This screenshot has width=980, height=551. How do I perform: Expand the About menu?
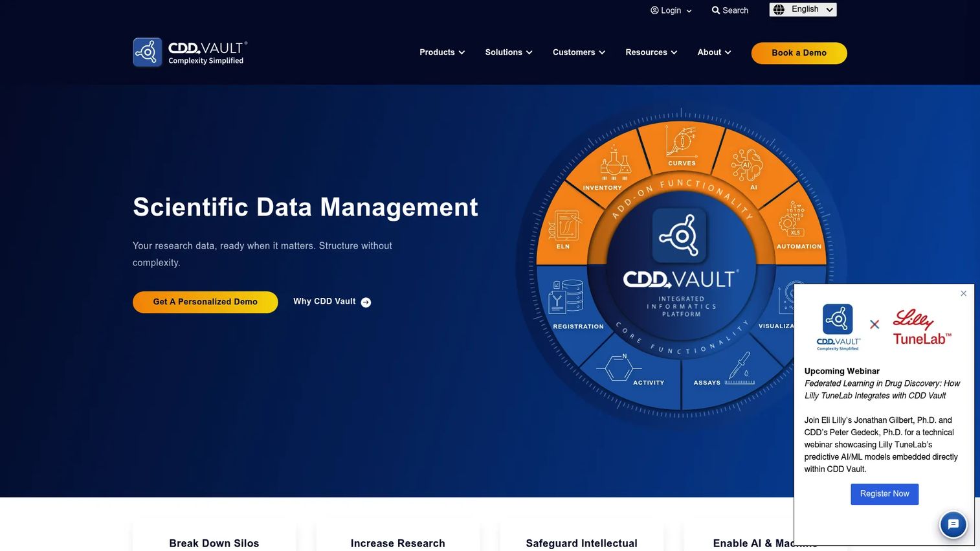pyautogui.click(x=714, y=52)
